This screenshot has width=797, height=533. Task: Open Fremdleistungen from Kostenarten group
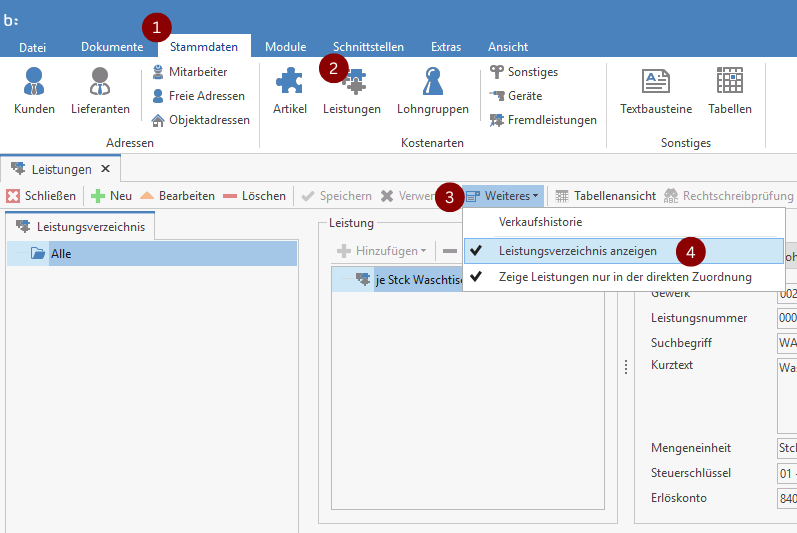[x=543, y=120]
